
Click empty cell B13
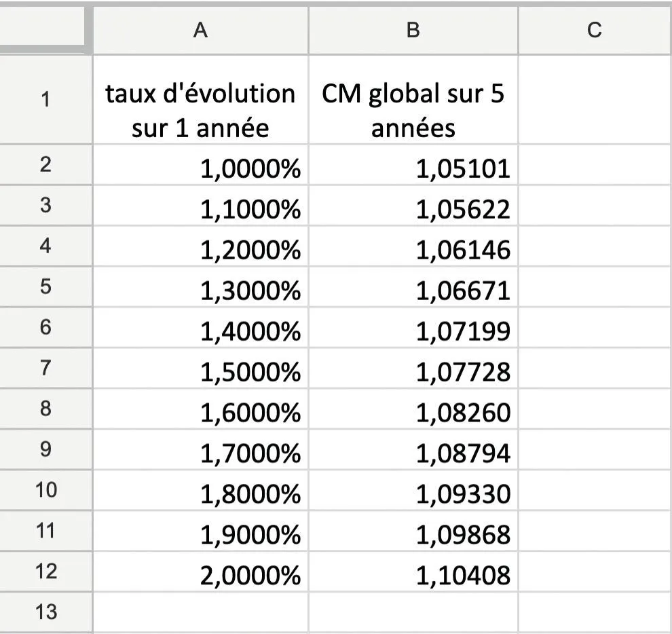pyautogui.click(x=413, y=612)
